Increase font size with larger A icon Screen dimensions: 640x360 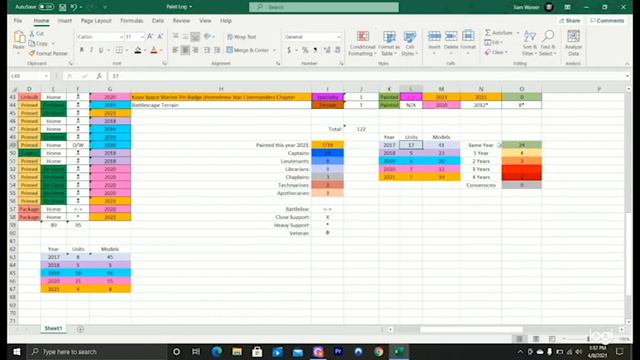coord(150,37)
